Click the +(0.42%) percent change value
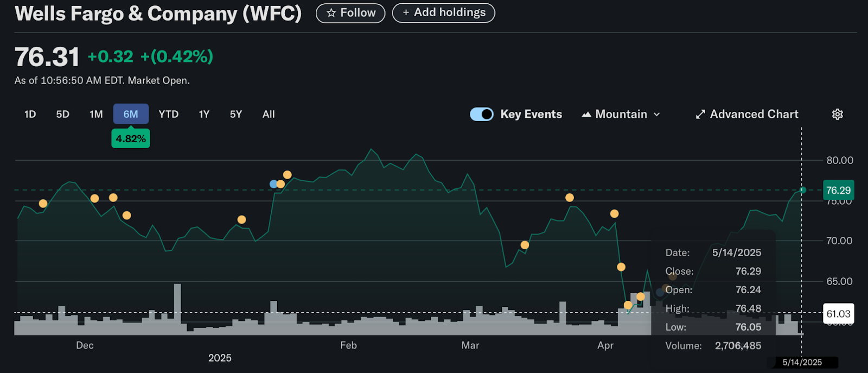This screenshot has width=868, height=373. (x=177, y=56)
